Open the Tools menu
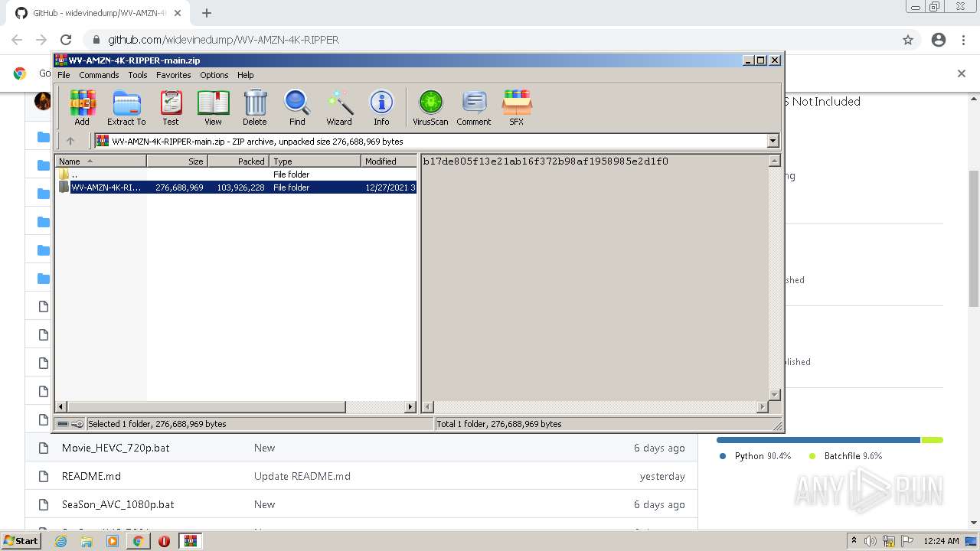980x551 pixels. tap(138, 75)
